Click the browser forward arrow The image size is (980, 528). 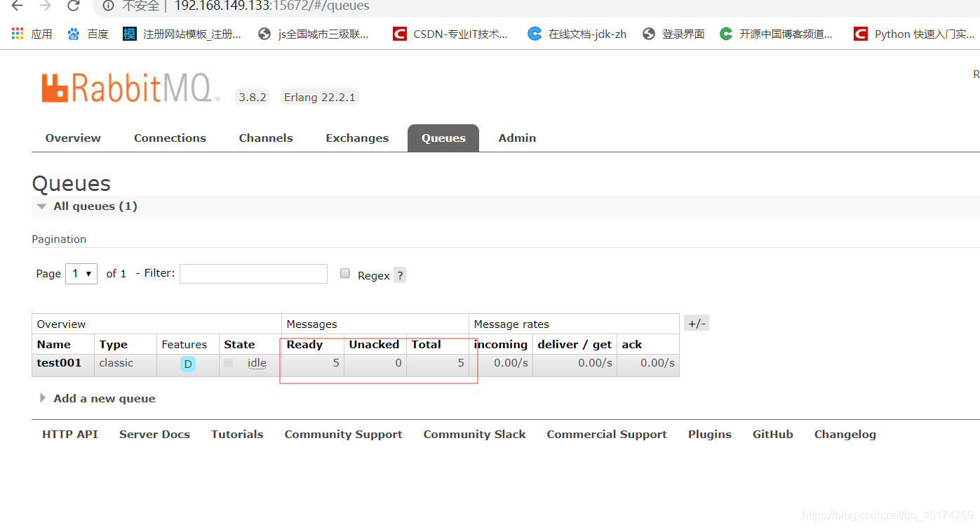click(x=46, y=6)
